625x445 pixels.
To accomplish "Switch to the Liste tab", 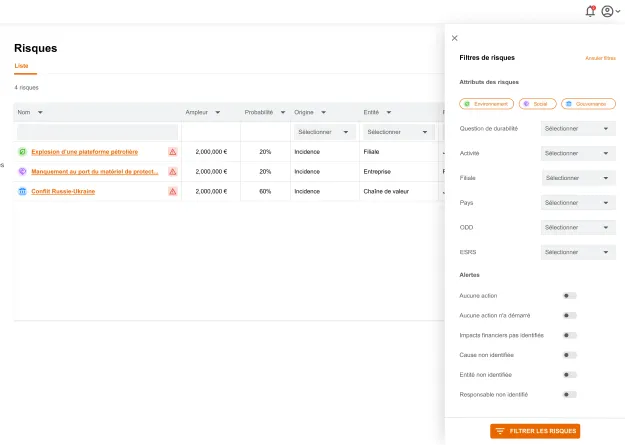I will 22,66.
